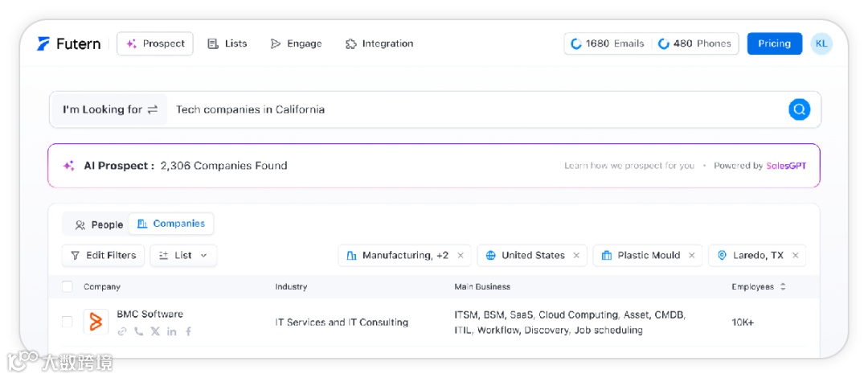Screen dimensions: 868x378
Task: Open the Edit Filters button
Action: point(103,256)
